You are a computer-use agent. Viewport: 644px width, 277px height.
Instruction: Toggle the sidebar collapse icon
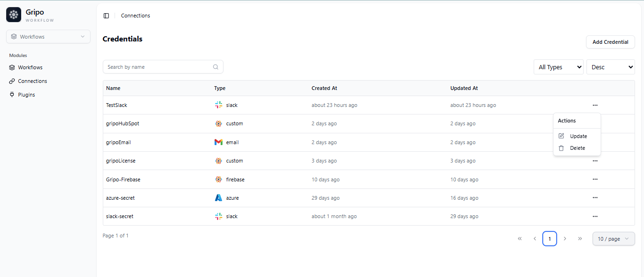[106, 16]
